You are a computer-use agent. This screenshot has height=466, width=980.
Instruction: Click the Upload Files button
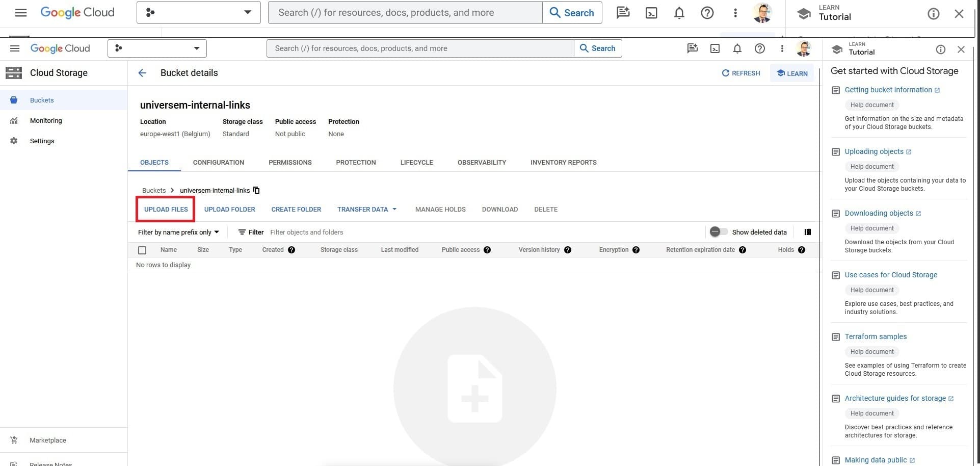(x=166, y=210)
